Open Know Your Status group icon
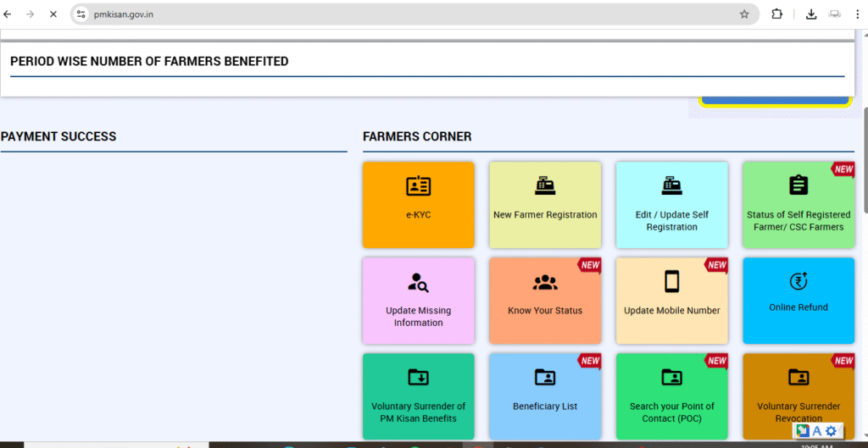Image resolution: width=868 pixels, height=448 pixels. [545, 283]
